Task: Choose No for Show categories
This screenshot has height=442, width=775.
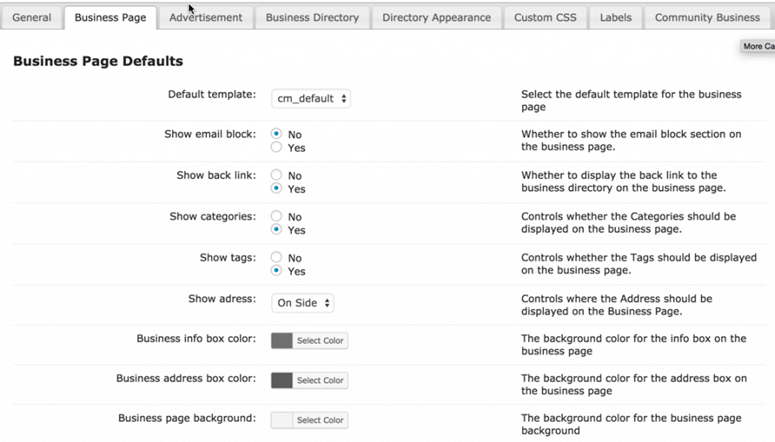Action: 277,216
